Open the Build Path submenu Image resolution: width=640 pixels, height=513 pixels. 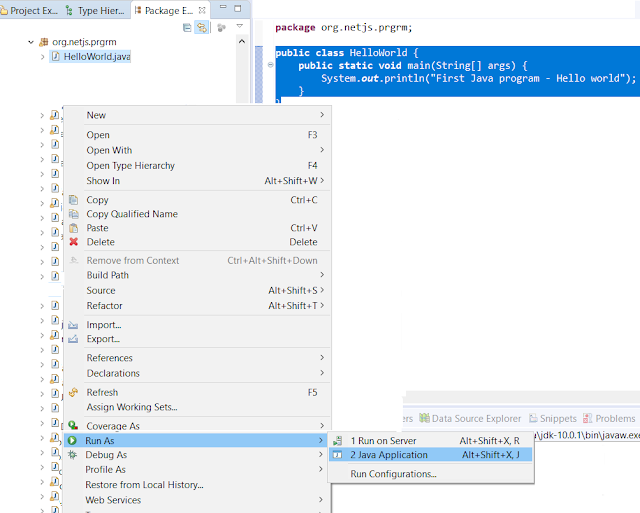[x=197, y=275]
